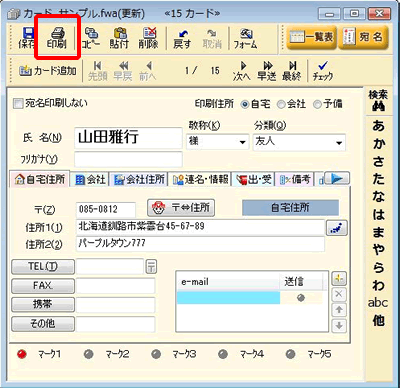Image resolution: width=400 pixels, height=388 pixels.
Task: Switch to 宛名 address view
Action: coord(364,37)
